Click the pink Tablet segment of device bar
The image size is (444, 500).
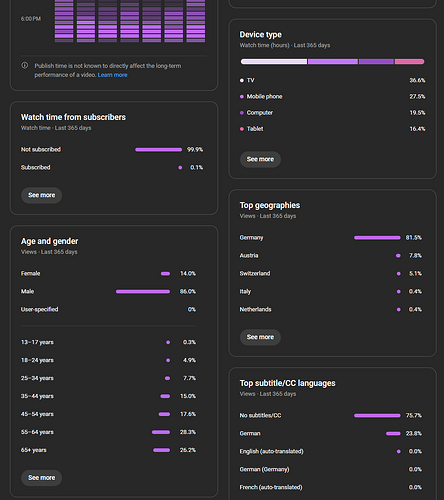click(x=410, y=62)
